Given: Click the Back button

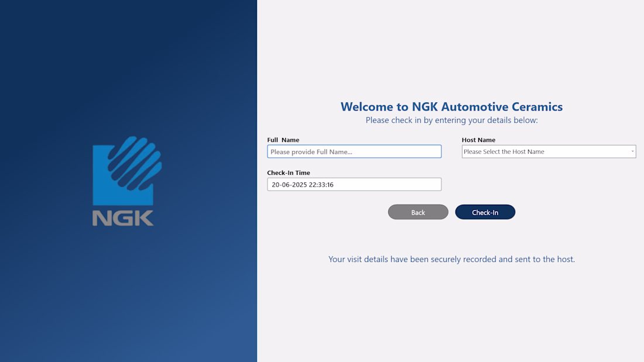Looking at the screenshot, I should click(x=418, y=212).
